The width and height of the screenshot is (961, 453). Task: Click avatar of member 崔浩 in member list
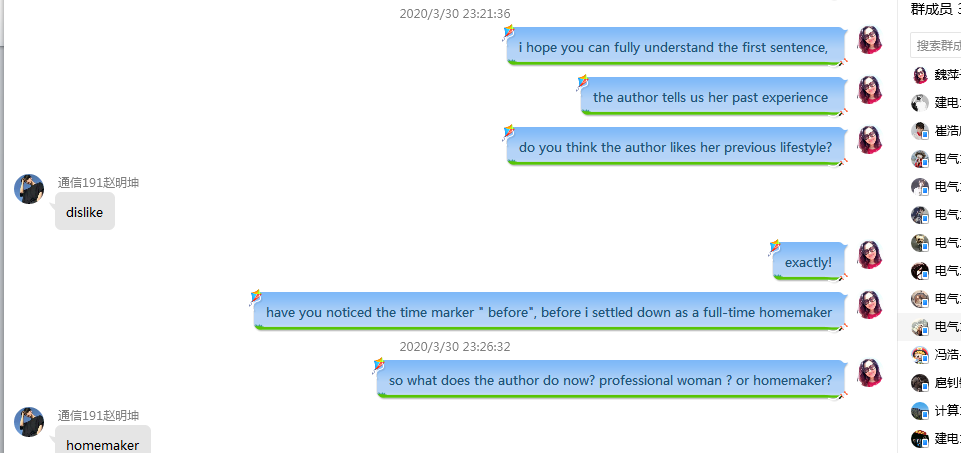(920, 131)
